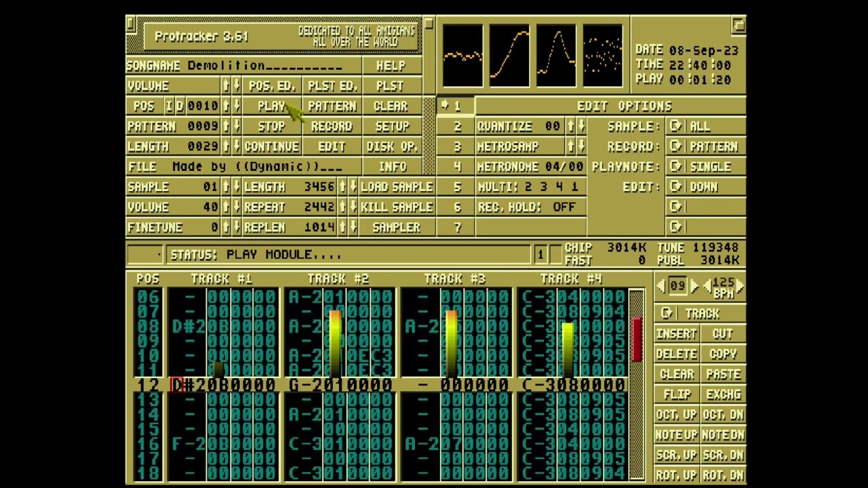Lower tempo with left arrow of 125 BPM

706,286
